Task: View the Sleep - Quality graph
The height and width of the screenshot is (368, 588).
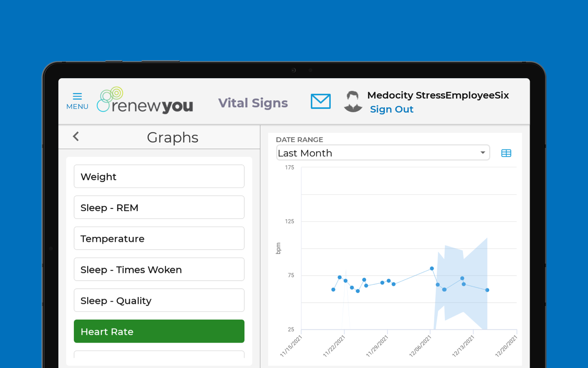Action: point(159,300)
